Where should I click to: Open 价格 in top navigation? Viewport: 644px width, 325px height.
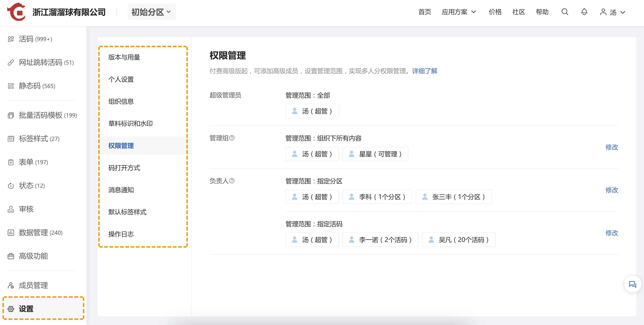495,12
